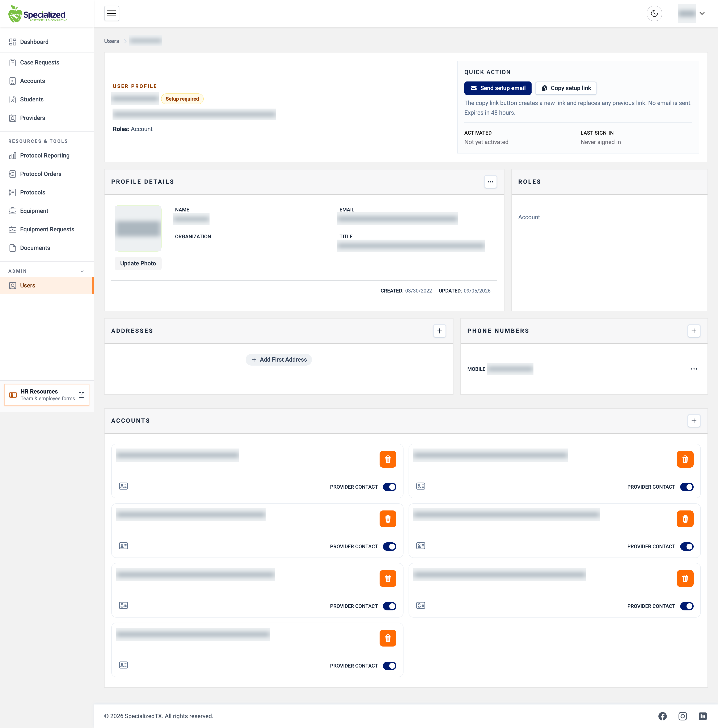
Task: Add an account with plus icon
Action: [694, 421]
